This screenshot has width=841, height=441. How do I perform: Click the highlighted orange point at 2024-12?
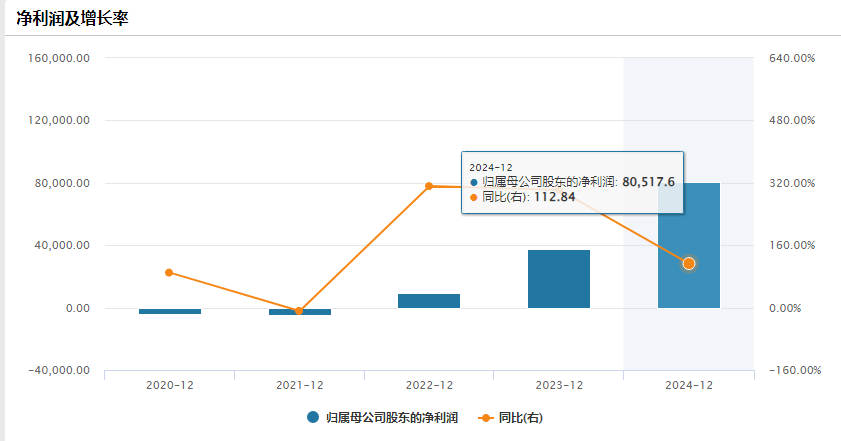[x=688, y=263]
